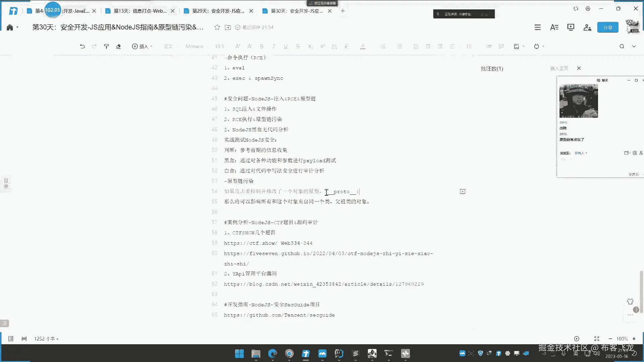644x362 pixels.
Task: Switch to the 第29天 安全开发 tab
Action: (x=218, y=11)
